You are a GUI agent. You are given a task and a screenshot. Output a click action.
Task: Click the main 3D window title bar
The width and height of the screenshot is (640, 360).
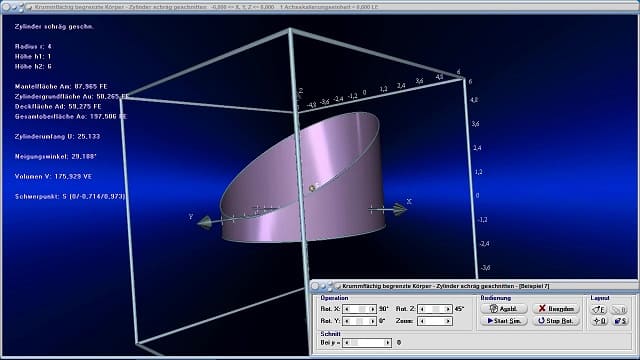[320, 7]
